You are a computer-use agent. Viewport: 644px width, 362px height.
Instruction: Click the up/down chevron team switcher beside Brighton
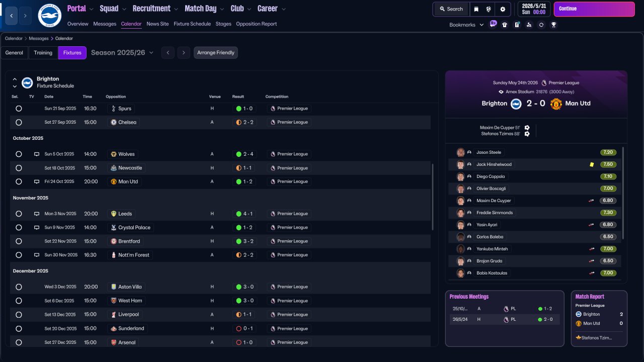(x=15, y=82)
